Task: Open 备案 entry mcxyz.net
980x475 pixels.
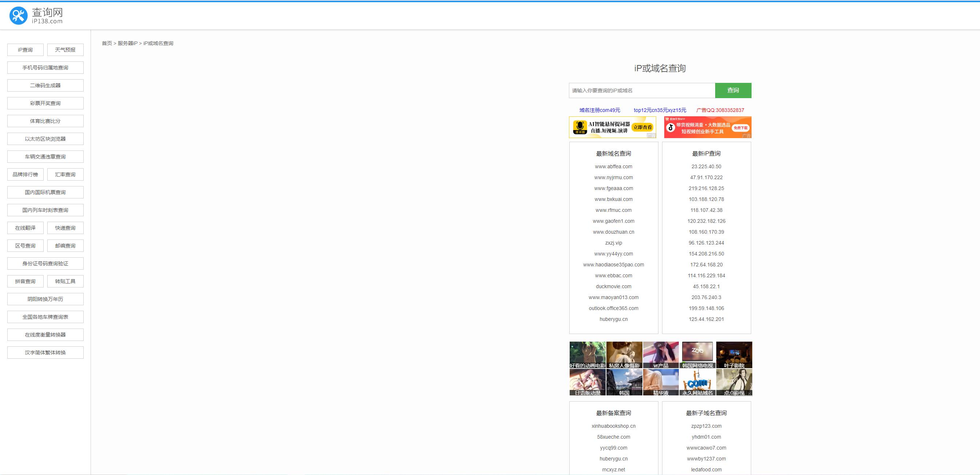Action: coord(614,470)
